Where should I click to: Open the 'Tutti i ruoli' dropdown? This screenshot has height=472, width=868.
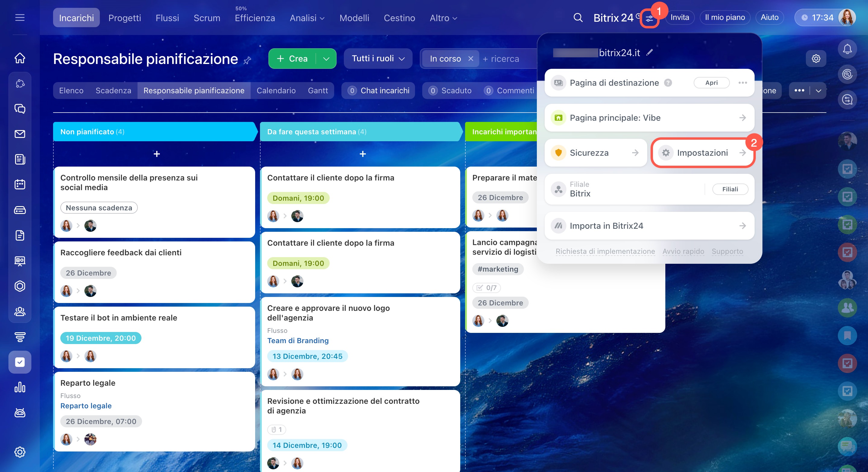pos(378,59)
